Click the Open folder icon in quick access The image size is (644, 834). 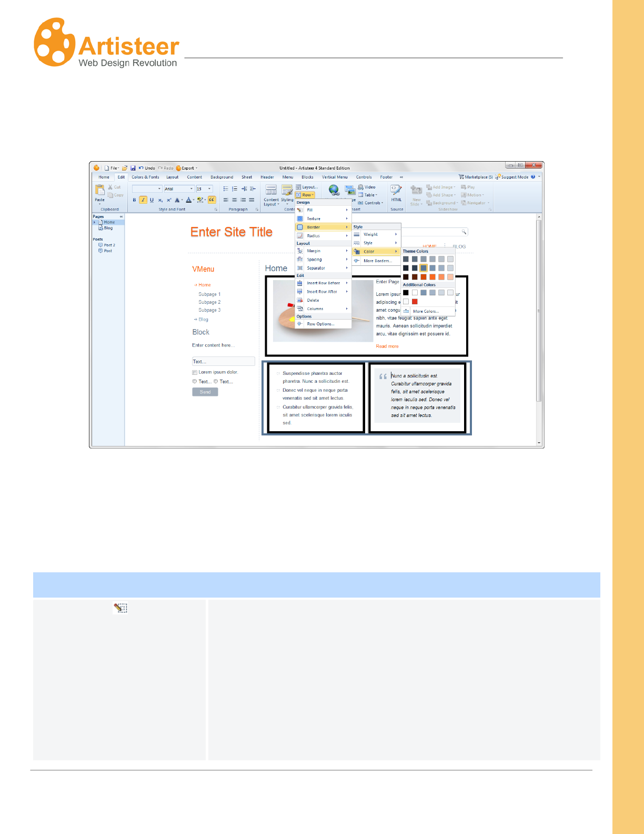(125, 168)
